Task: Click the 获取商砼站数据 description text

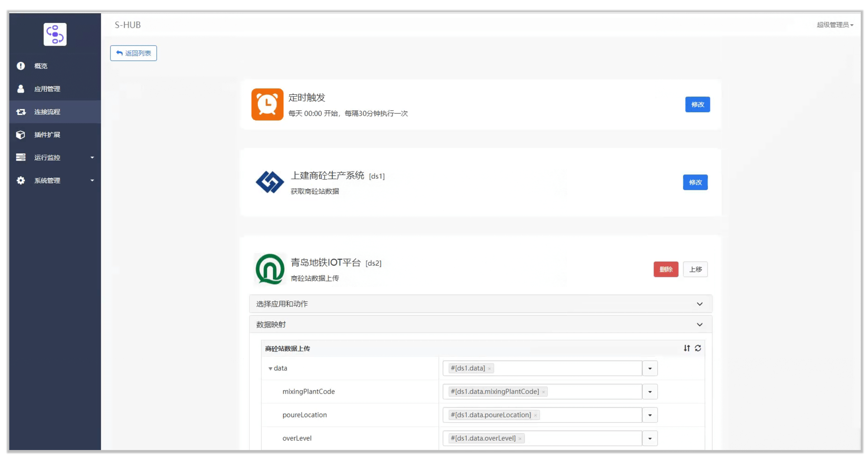Action: 315,191
